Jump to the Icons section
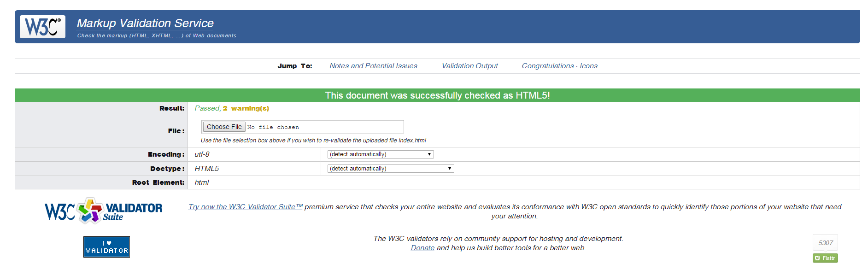This screenshot has height=270, width=868. pyautogui.click(x=589, y=66)
